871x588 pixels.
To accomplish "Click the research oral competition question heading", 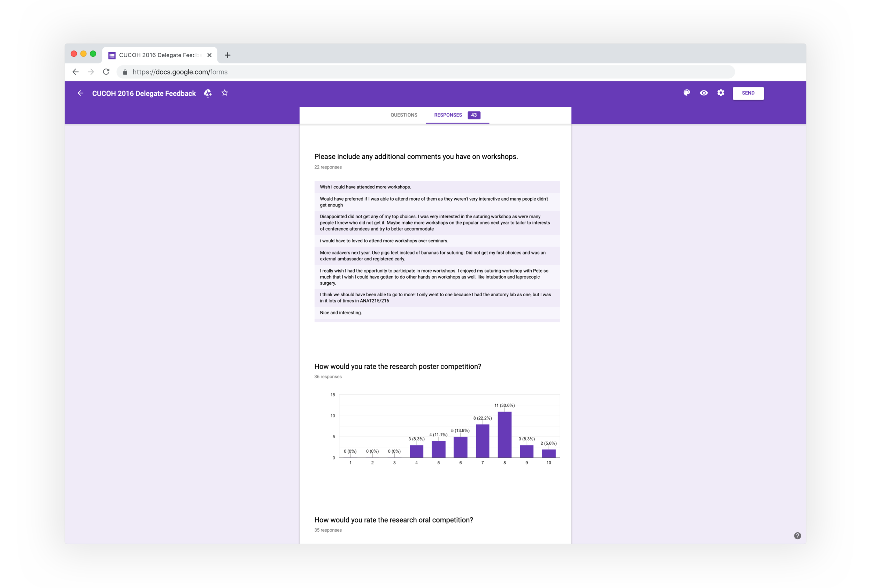I will (x=394, y=520).
